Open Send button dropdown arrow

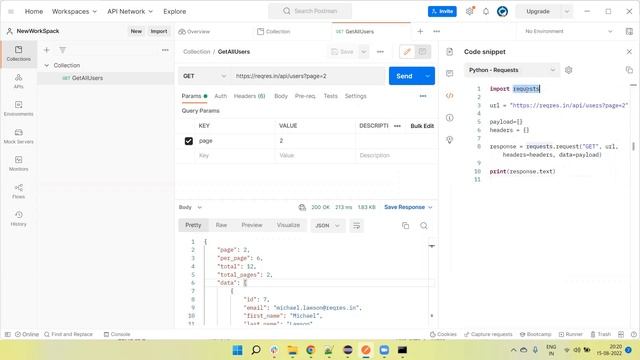pyautogui.click(x=427, y=76)
